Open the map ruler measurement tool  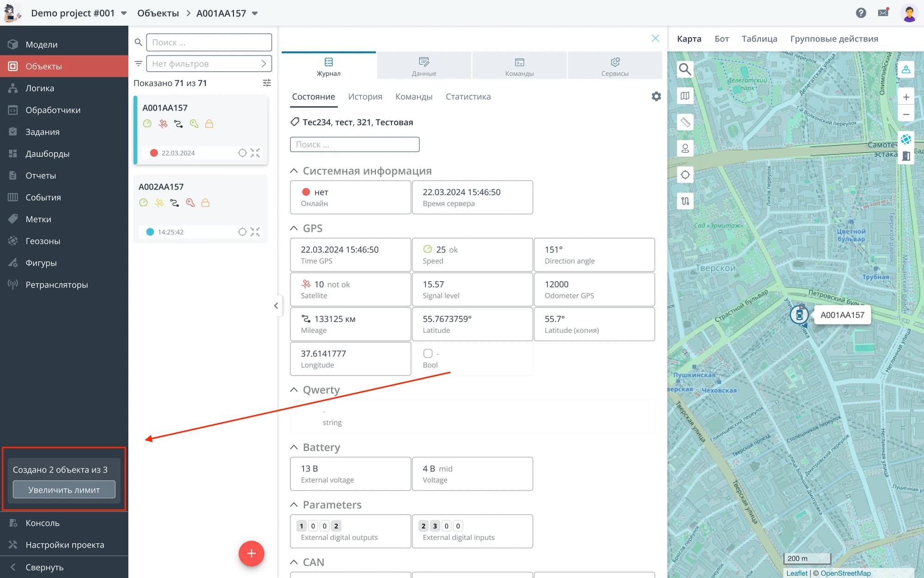[x=685, y=123]
